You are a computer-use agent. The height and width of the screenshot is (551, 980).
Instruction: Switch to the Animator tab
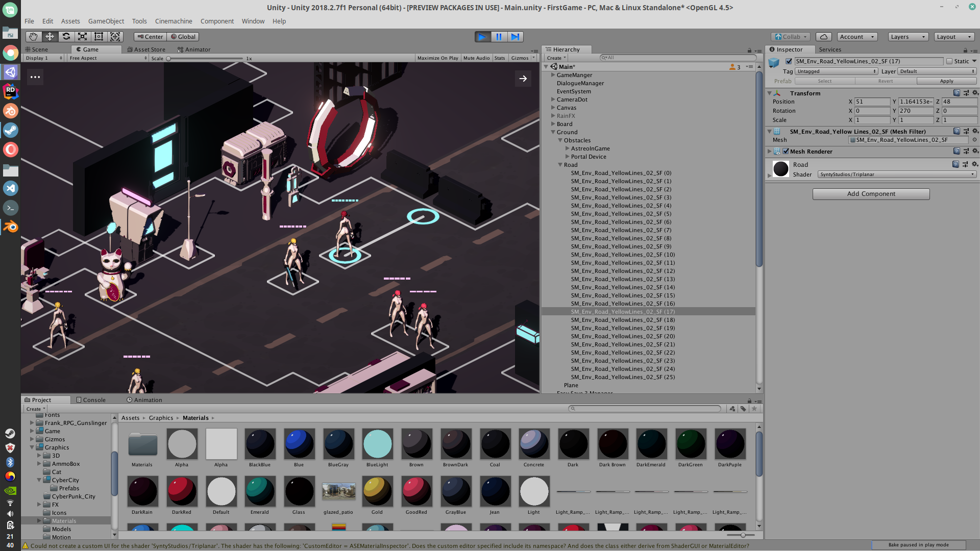point(193,49)
